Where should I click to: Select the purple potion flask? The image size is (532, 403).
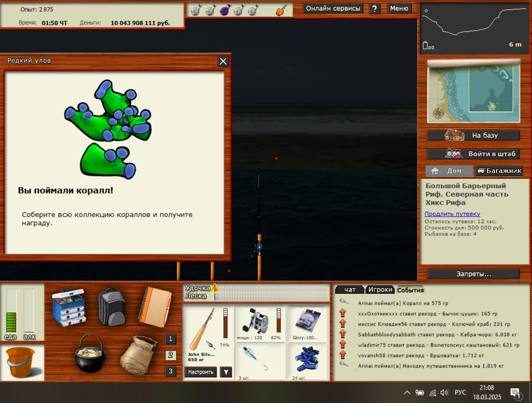[225, 10]
